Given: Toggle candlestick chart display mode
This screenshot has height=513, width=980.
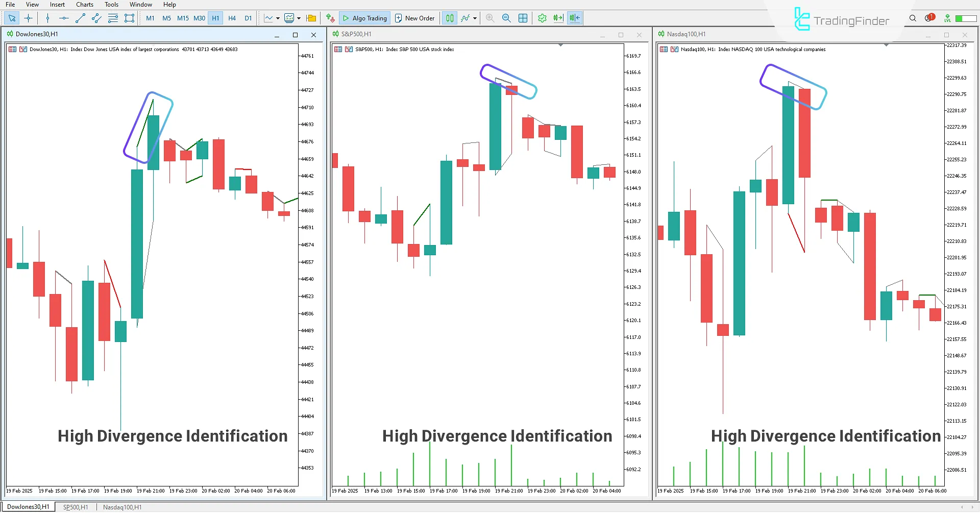Looking at the screenshot, I should (x=449, y=18).
